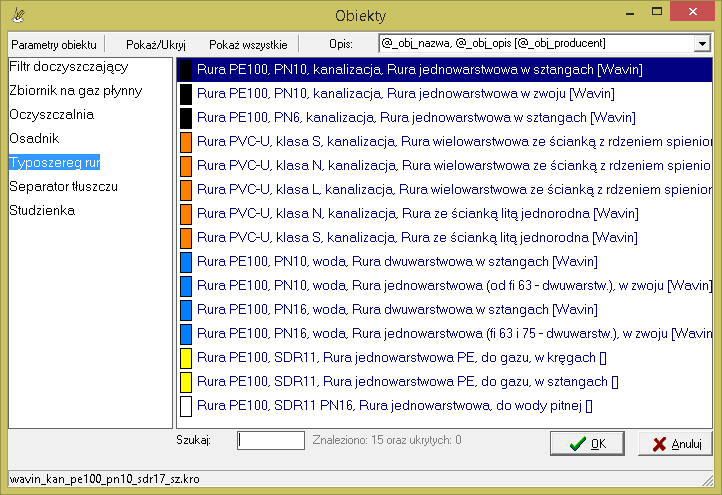722x495 pixels.
Task: Select PN10 woda jednowarstwowa od fi 63 text
Action: tap(454, 285)
